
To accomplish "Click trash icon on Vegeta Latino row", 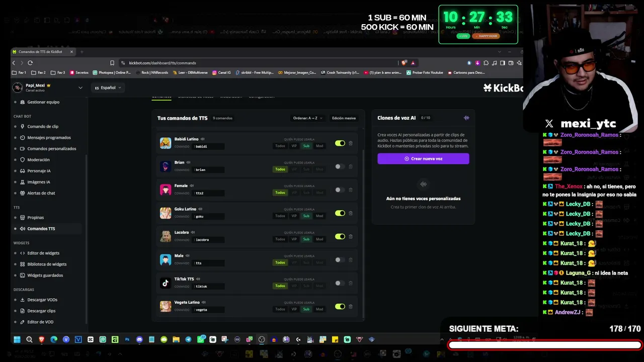I will (351, 307).
